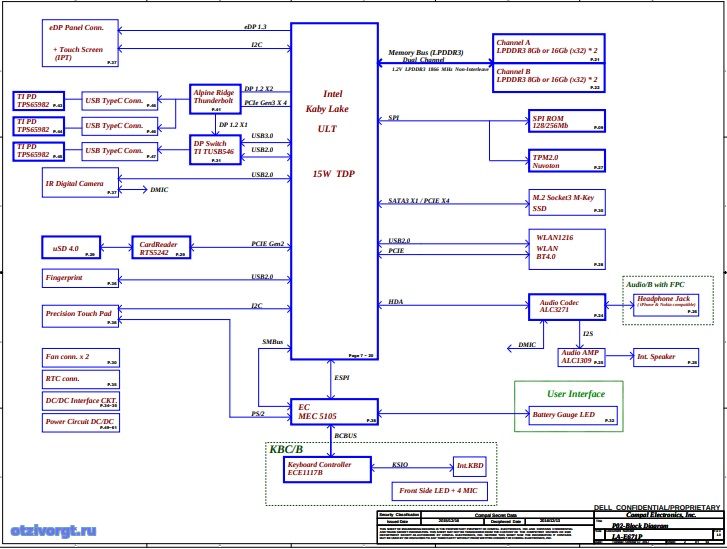Select the 15W TDP label
Viewport: 727px width, 549px height.
(334, 174)
